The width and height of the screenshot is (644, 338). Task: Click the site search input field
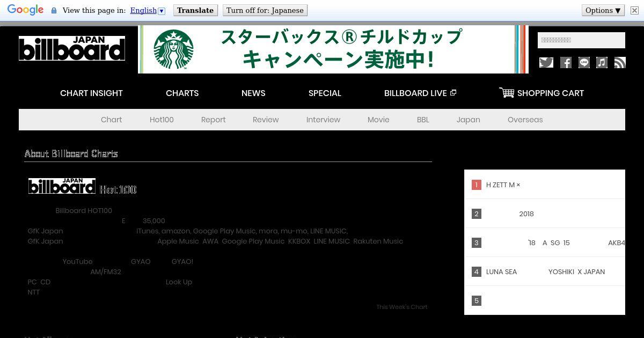pos(581,40)
